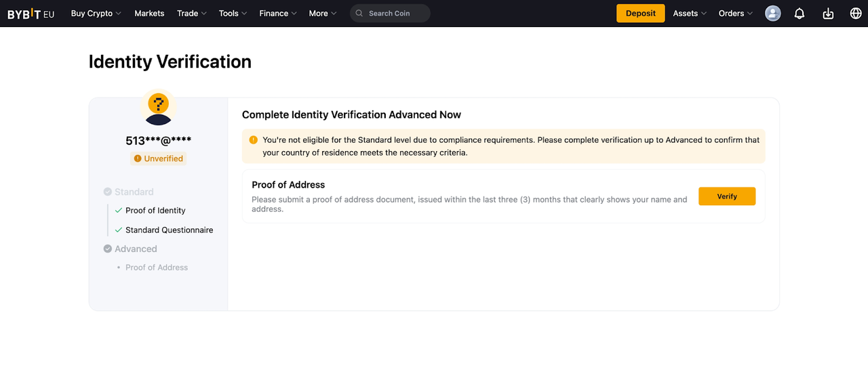Expand the Trade dropdown menu
Image resolution: width=868 pixels, height=382 pixels.
point(191,14)
